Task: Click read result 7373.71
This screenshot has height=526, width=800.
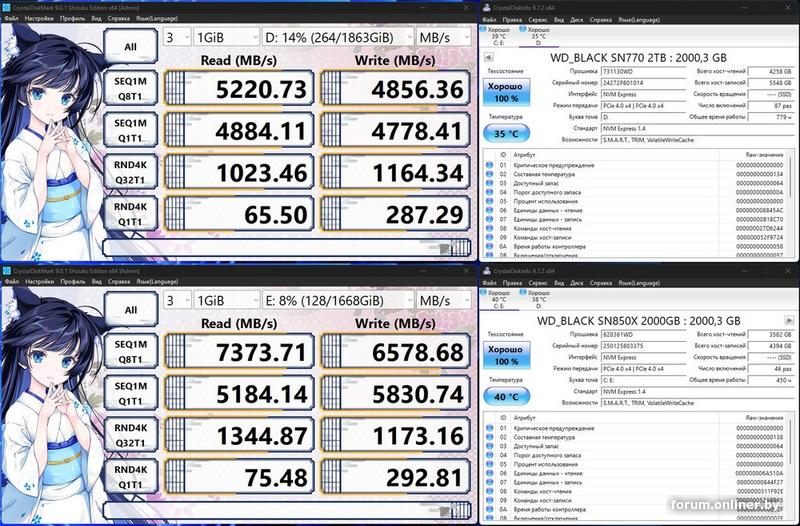Action: click(239, 352)
